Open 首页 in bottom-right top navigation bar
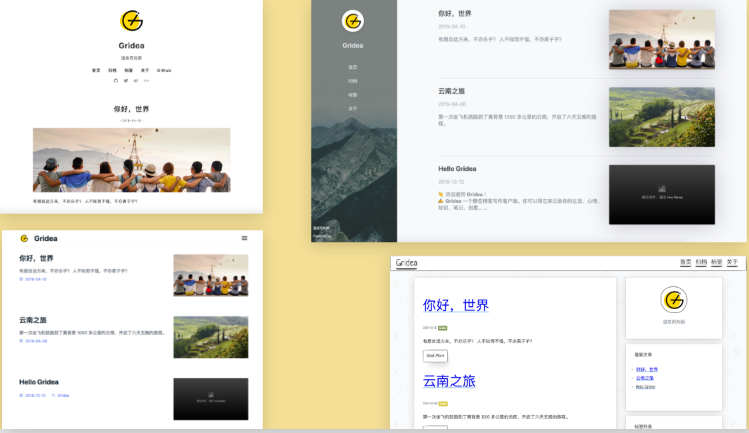The height and width of the screenshot is (433, 749). pos(685,262)
